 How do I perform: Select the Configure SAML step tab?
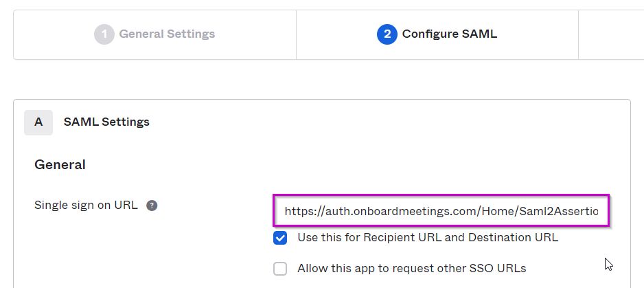pos(437,34)
